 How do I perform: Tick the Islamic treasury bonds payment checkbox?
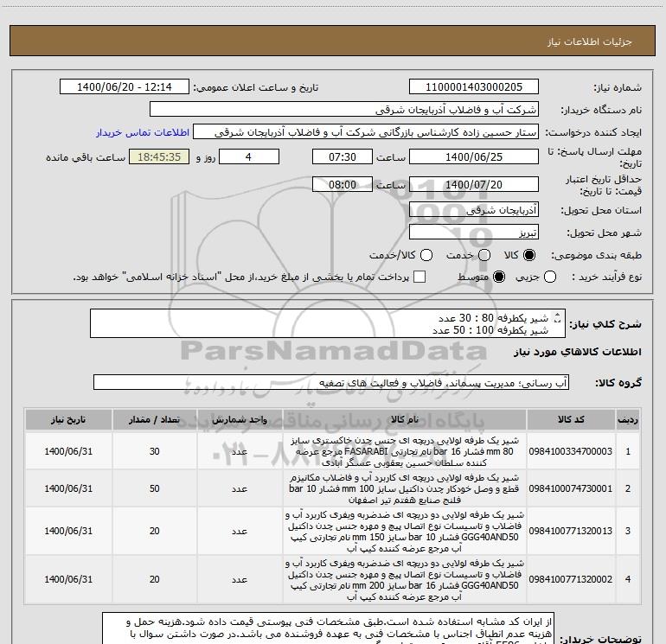coord(419,277)
